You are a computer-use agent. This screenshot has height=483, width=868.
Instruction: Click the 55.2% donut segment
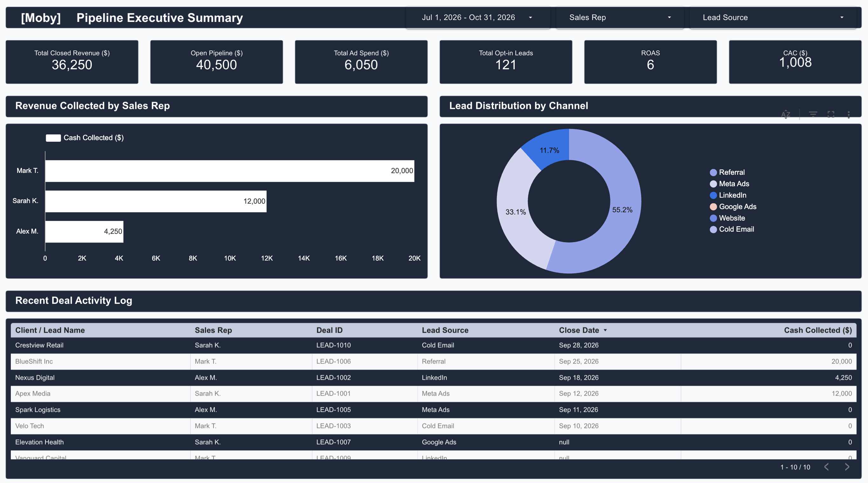coord(622,210)
